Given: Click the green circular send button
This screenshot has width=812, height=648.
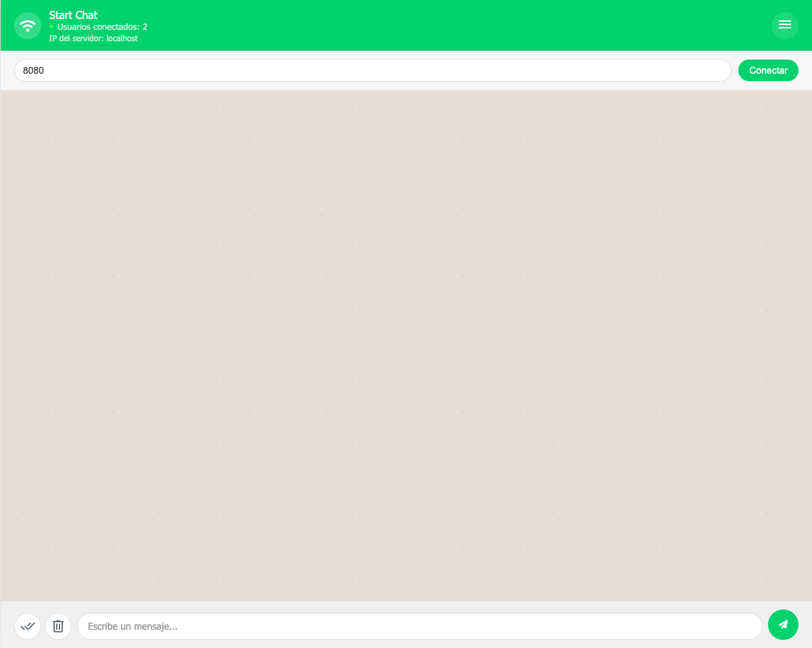Looking at the screenshot, I should tap(783, 624).
